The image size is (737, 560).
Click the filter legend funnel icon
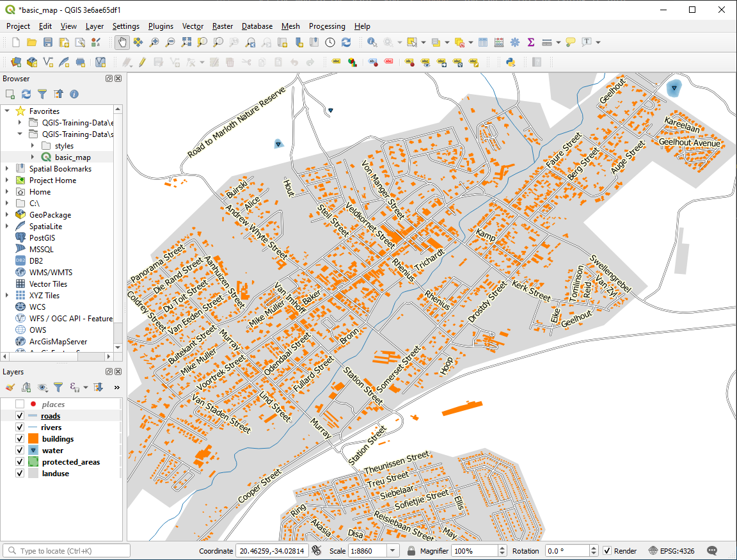coord(58,387)
